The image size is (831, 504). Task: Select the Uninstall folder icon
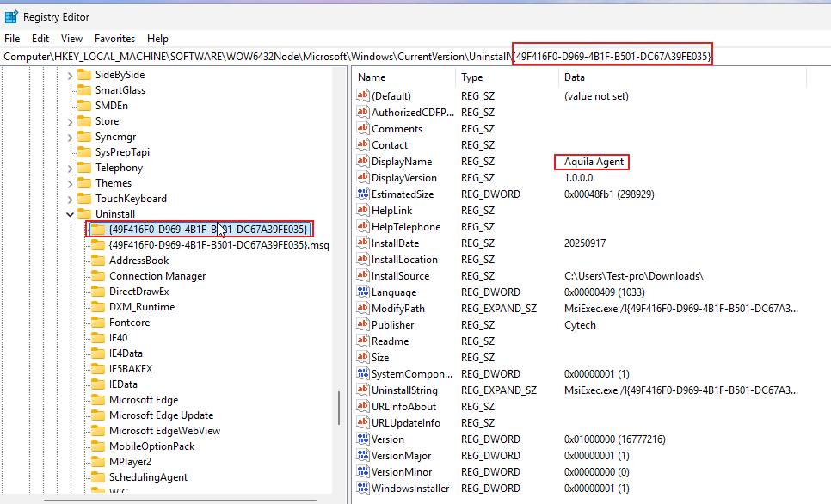click(x=84, y=214)
